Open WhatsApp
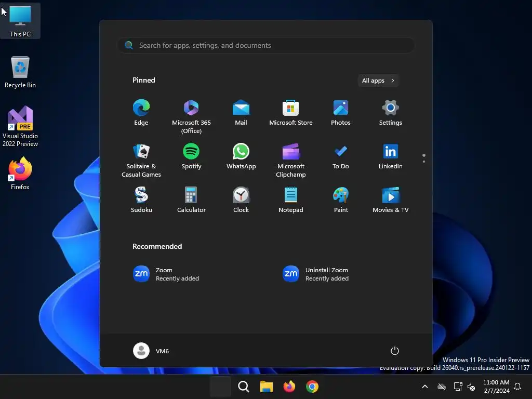 [x=241, y=156]
